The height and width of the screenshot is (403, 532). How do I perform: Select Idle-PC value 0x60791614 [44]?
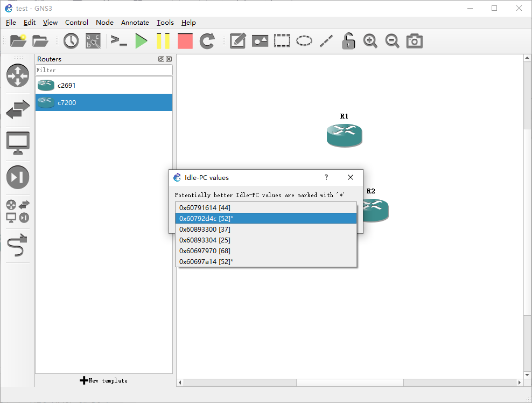pos(266,208)
